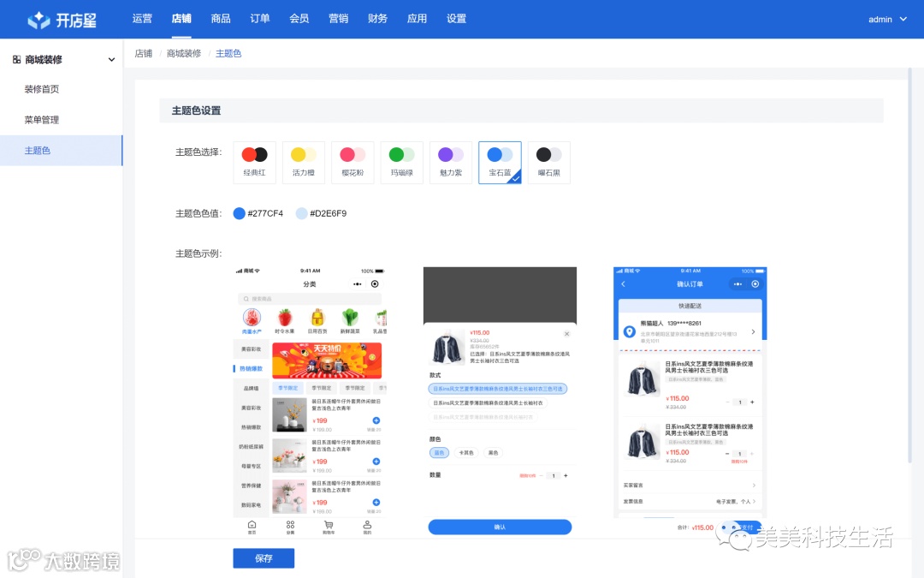924x578 pixels.
Task: Click the 快递配送 tab in order preview
Action: point(690,306)
